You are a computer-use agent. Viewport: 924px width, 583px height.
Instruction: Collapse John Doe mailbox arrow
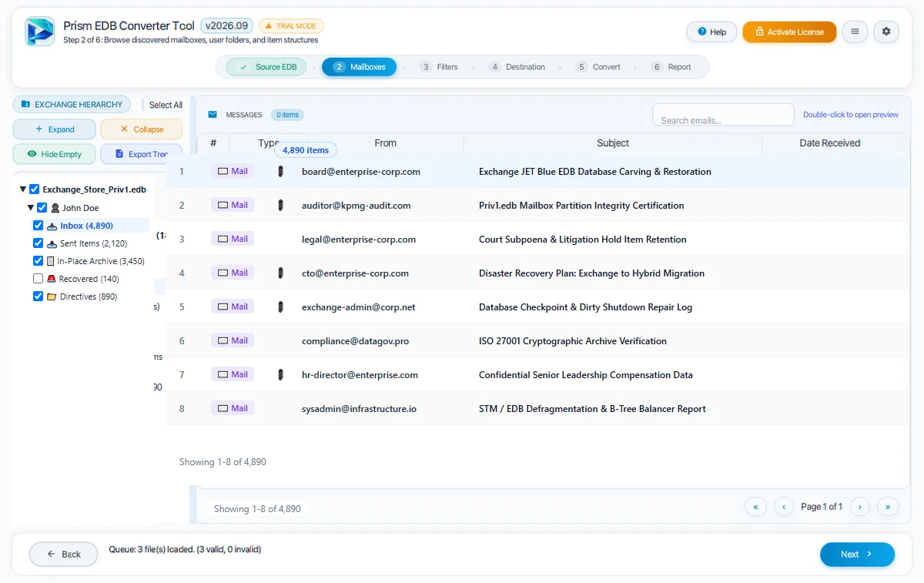[x=31, y=208]
